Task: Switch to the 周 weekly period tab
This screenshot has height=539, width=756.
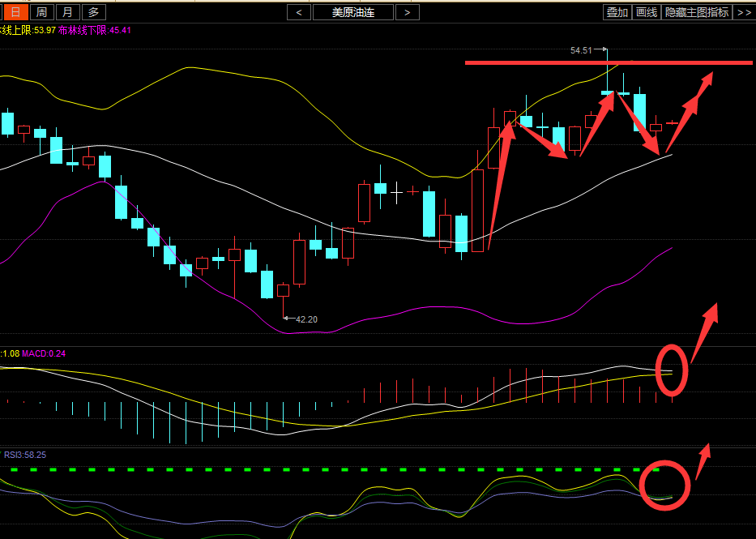Action: (42, 12)
